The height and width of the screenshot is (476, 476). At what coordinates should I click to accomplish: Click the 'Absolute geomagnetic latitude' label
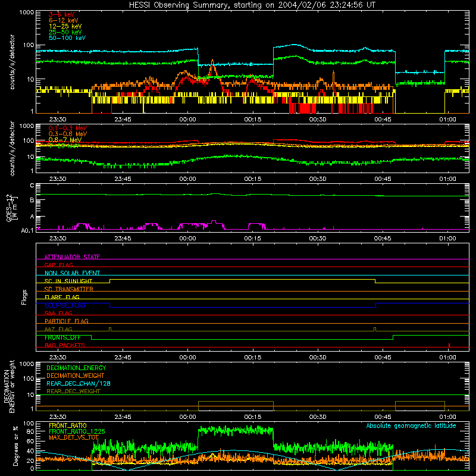(x=411, y=425)
